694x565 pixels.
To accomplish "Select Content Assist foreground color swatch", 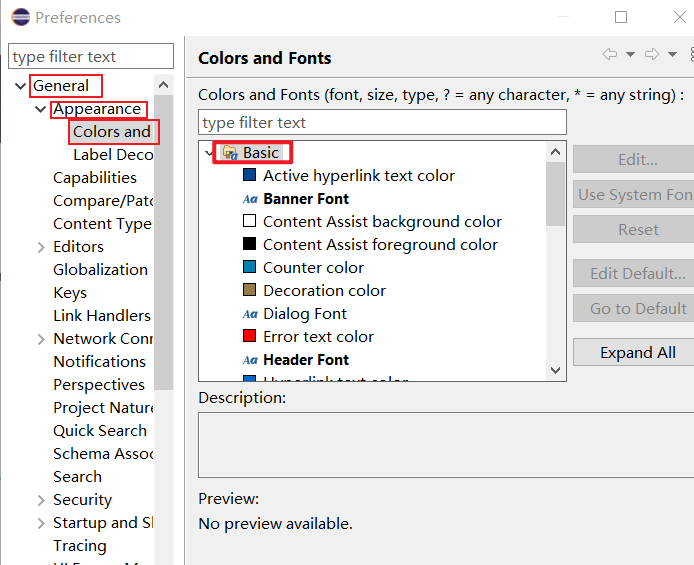I will tap(250, 244).
